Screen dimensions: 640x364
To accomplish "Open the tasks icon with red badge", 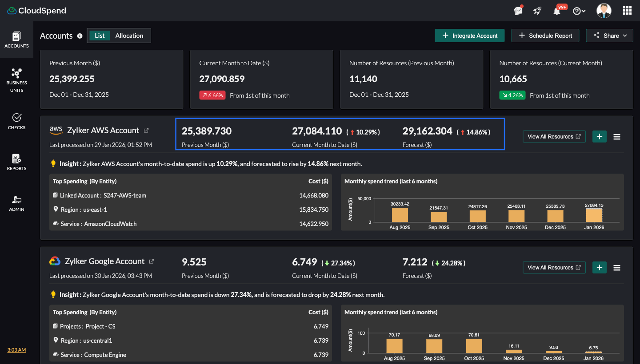I will click(x=518, y=10).
